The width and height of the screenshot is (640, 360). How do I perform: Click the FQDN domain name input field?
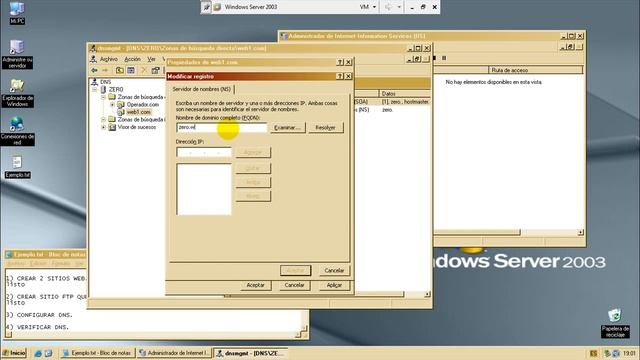coord(222,128)
